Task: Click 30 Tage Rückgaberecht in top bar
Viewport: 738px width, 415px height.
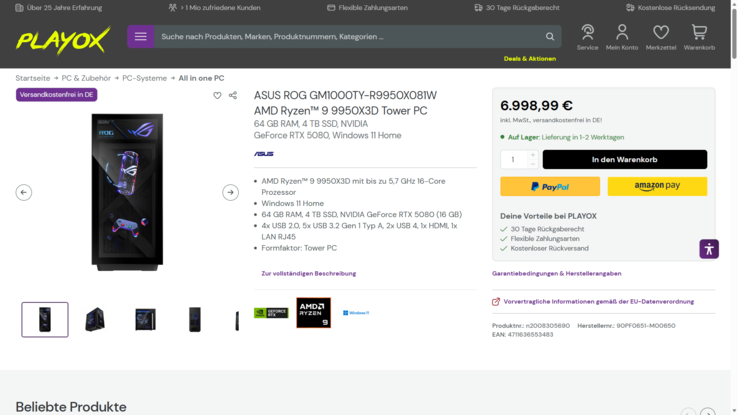Action: tap(522, 8)
